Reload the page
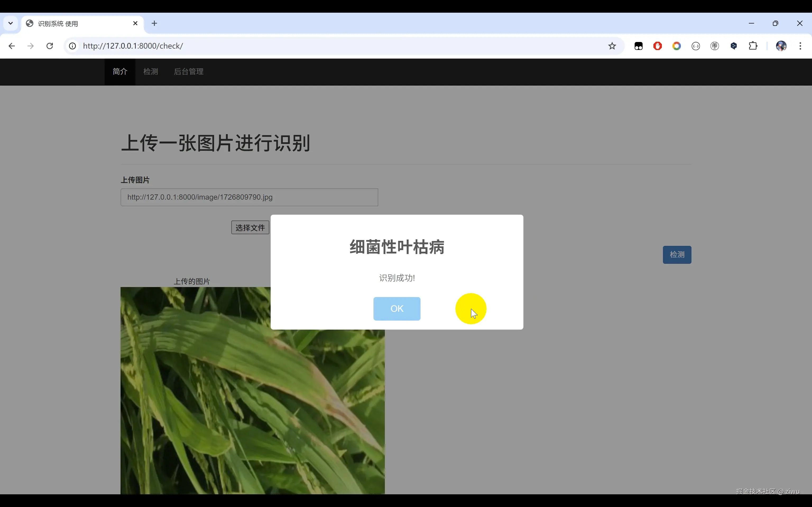Image resolution: width=812 pixels, height=507 pixels. pyautogui.click(x=50, y=46)
